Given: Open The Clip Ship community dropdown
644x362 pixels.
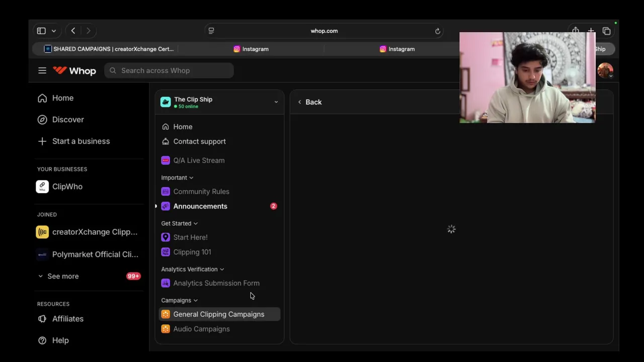Looking at the screenshot, I should (276, 102).
